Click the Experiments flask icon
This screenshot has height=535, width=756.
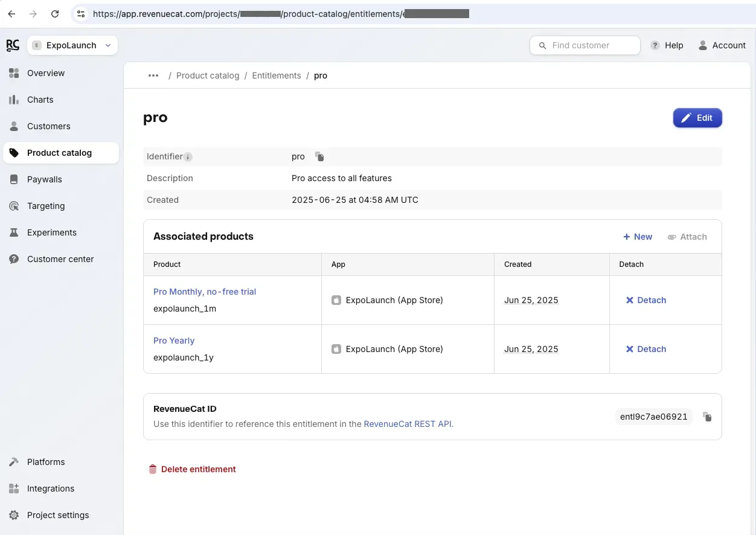tap(14, 232)
